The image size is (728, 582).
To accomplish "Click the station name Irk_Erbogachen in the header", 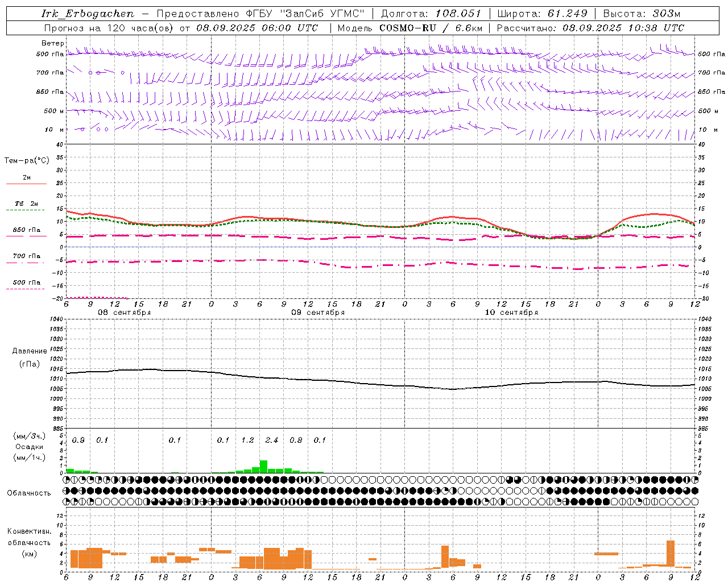I will point(88,14).
